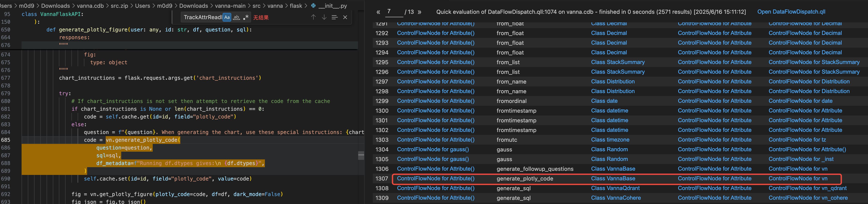Click the try: statement on line 679
The height and width of the screenshot is (204, 868).
pyautogui.click(x=65, y=93)
